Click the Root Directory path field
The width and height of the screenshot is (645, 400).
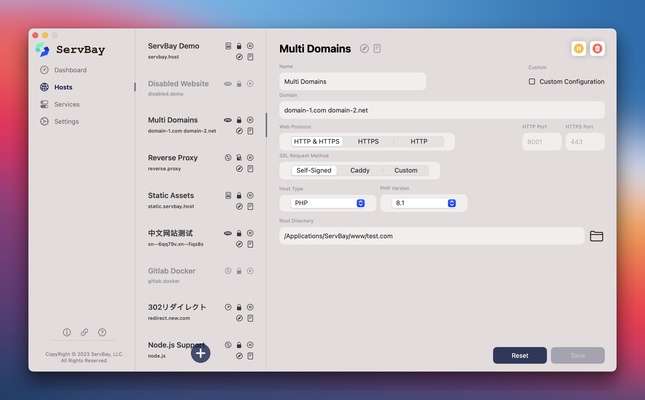pyautogui.click(x=432, y=236)
